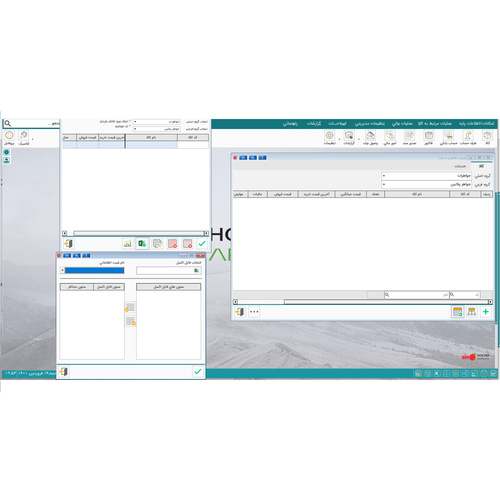Open the عملیات مرتبط به کالا menu

click(435, 124)
